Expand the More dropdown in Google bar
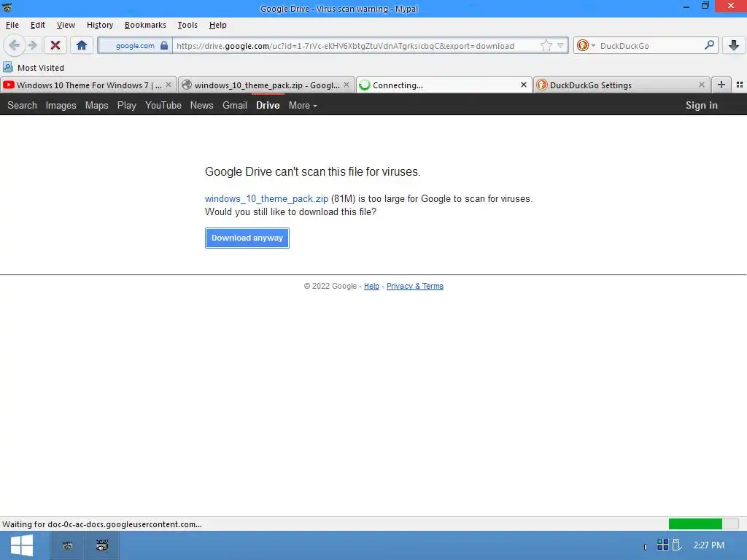747x560 pixels. click(x=303, y=105)
